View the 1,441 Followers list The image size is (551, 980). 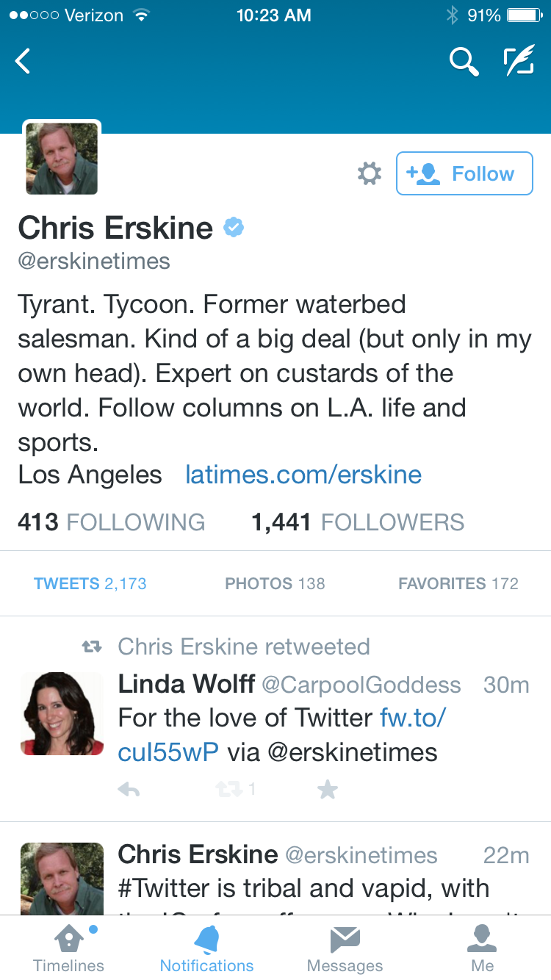(358, 522)
